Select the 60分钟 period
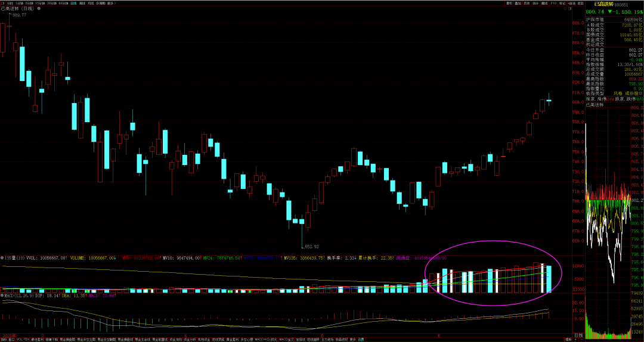This screenshot has width=644, height=342. coord(63,4)
